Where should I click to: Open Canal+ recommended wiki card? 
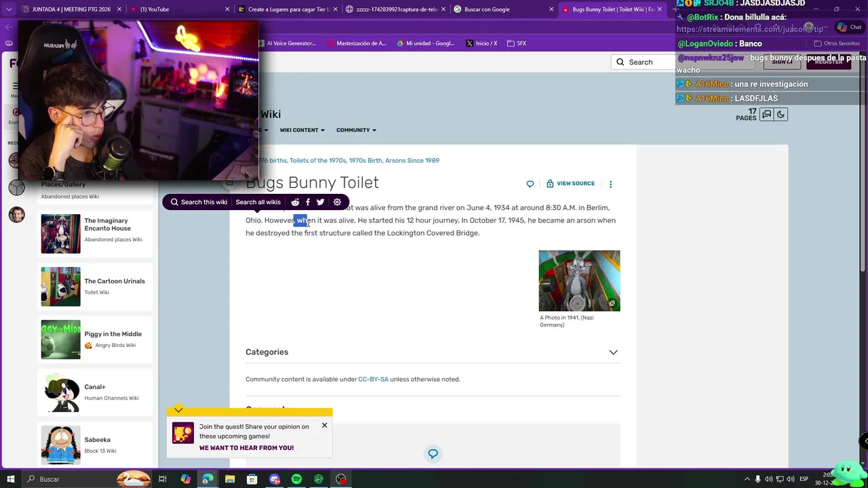click(96, 392)
